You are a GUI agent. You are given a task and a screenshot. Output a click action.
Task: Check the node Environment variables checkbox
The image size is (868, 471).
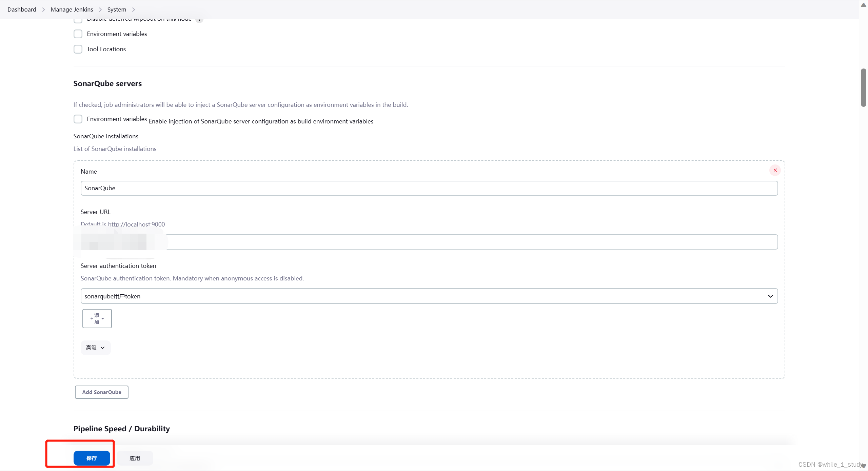(78, 34)
